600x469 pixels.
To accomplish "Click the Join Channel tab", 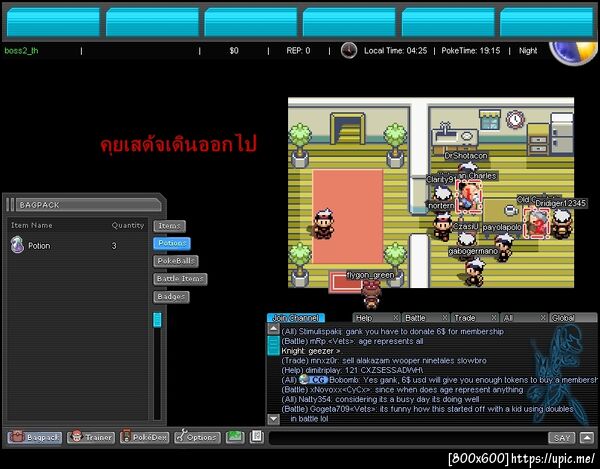I will (296, 318).
